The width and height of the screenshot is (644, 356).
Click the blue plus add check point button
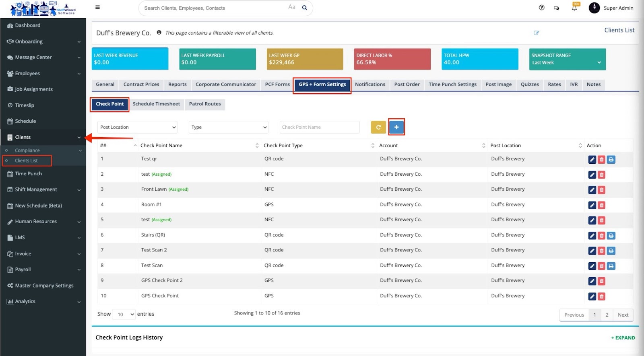(x=396, y=127)
